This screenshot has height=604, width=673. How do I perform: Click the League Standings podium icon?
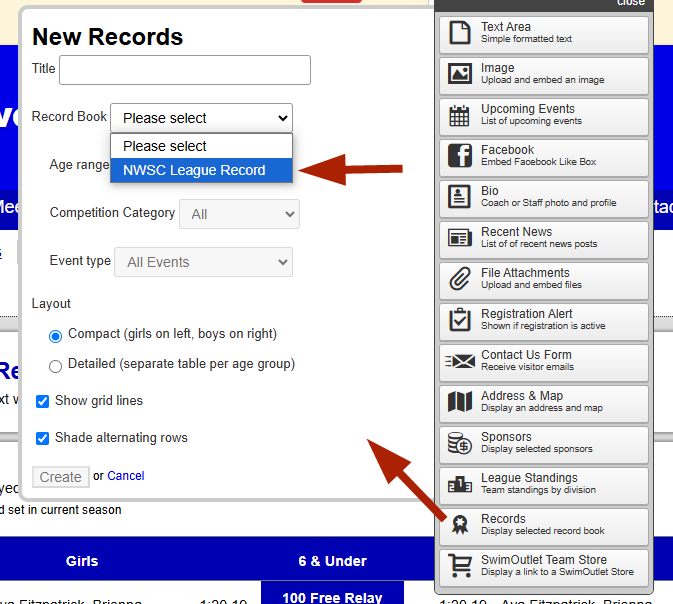tap(459, 484)
